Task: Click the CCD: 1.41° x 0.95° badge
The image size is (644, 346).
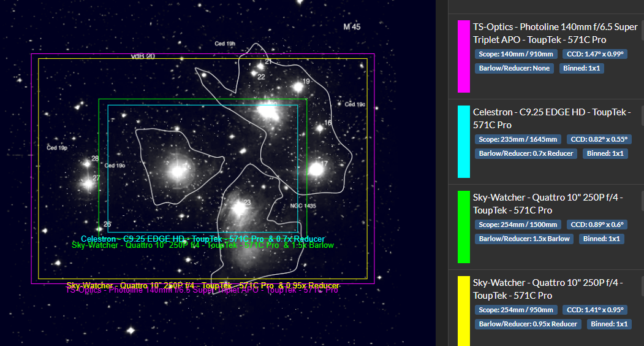Action: (x=595, y=309)
